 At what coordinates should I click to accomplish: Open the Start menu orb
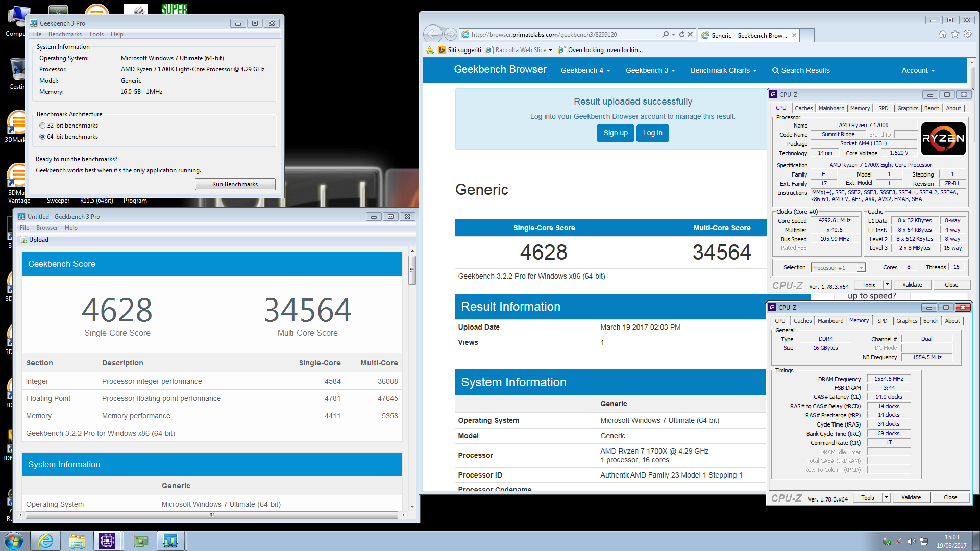[x=14, y=541]
